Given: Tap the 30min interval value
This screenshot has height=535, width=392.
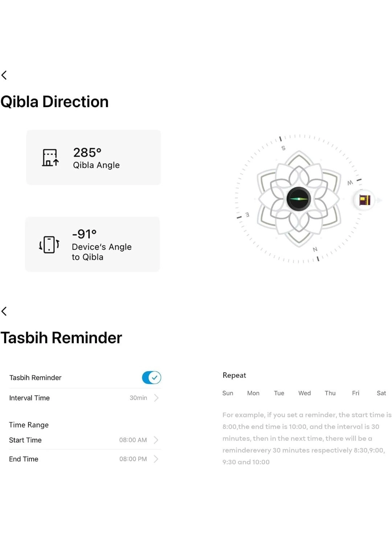Looking at the screenshot, I should 138,398.
